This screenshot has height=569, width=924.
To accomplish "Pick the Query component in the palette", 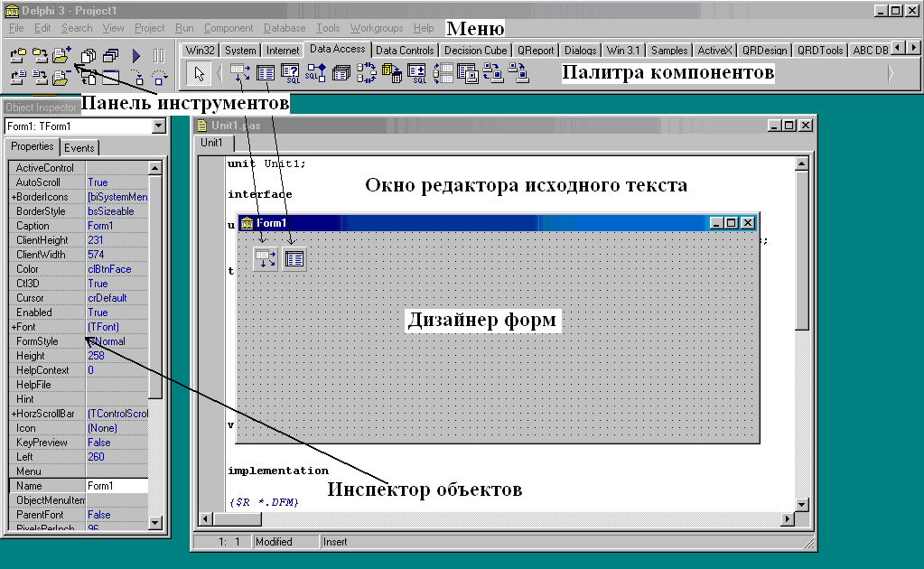I will coord(291,73).
